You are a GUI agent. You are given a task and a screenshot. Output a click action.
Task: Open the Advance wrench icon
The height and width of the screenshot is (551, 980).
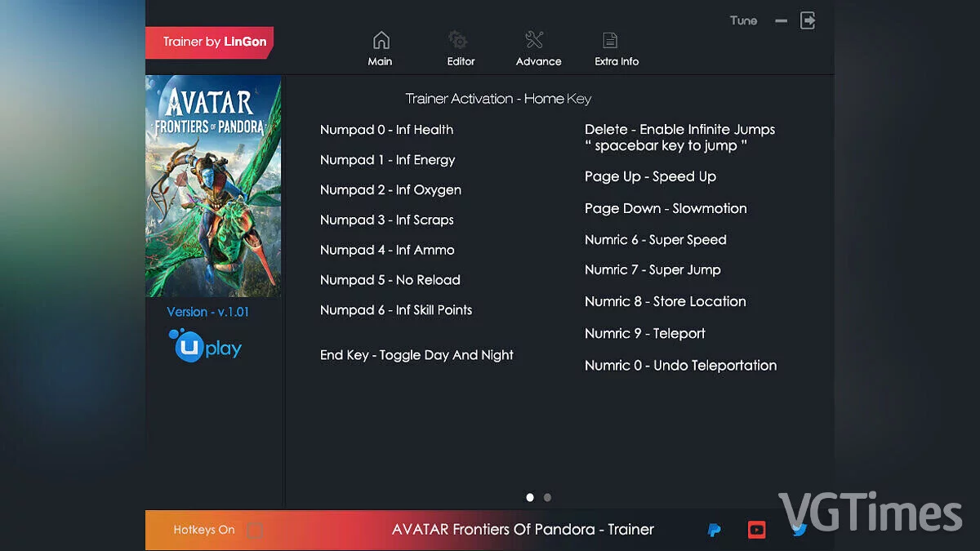(x=536, y=38)
